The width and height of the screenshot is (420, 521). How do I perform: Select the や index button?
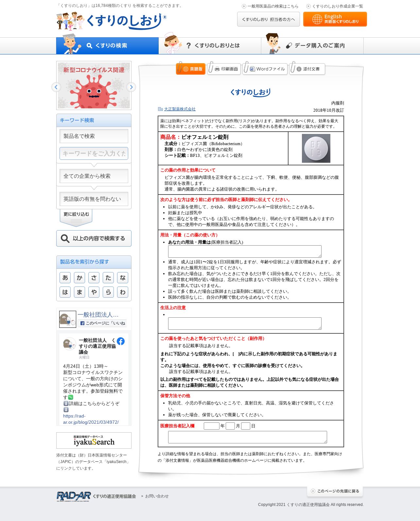[94, 292]
